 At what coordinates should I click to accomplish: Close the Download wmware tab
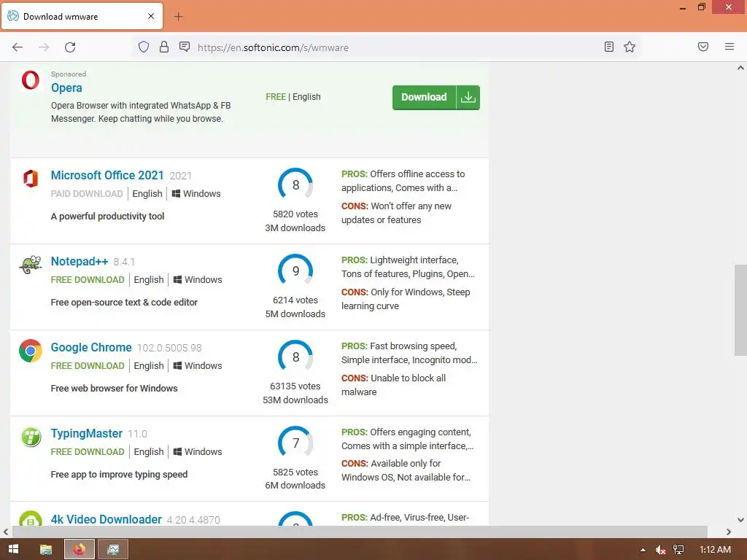pyautogui.click(x=151, y=16)
